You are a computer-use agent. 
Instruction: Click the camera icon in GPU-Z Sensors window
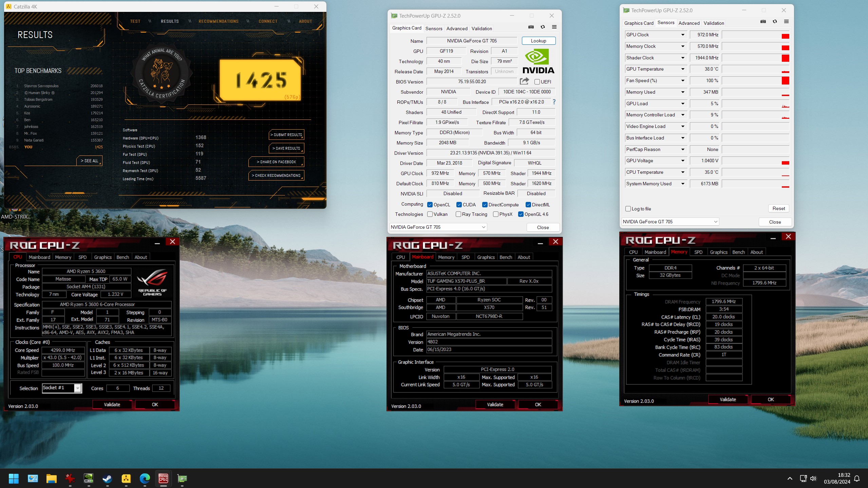pos(763,22)
